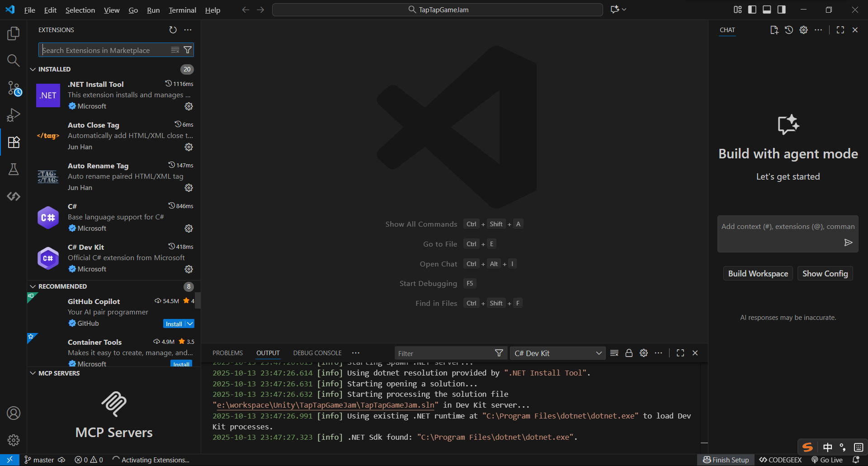Viewport: 868px width, 466px height.
Task: Open manage gear for Auto Close Tag
Action: click(189, 147)
